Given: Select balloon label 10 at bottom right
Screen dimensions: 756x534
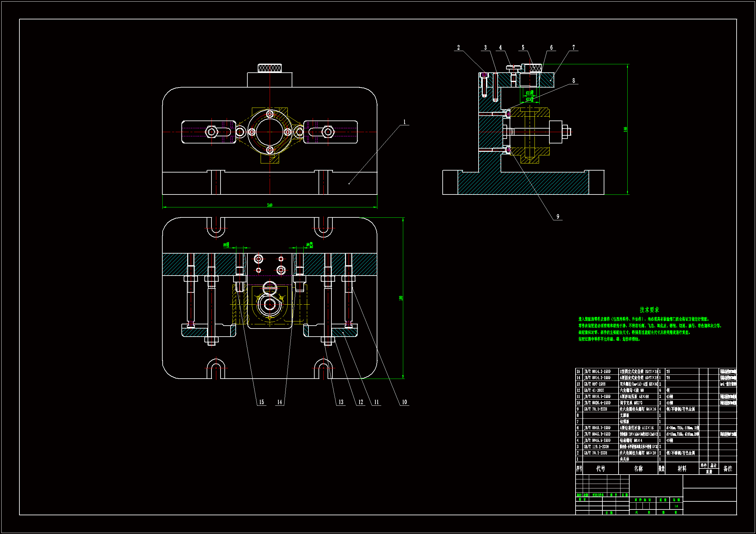Looking at the screenshot, I should pos(404,402).
